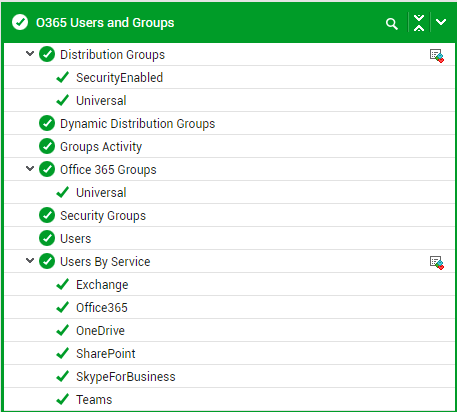The width and height of the screenshot is (457, 412).
Task: Select the SecurityEnabled item
Action: pyautogui.click(x=119, y=78)
